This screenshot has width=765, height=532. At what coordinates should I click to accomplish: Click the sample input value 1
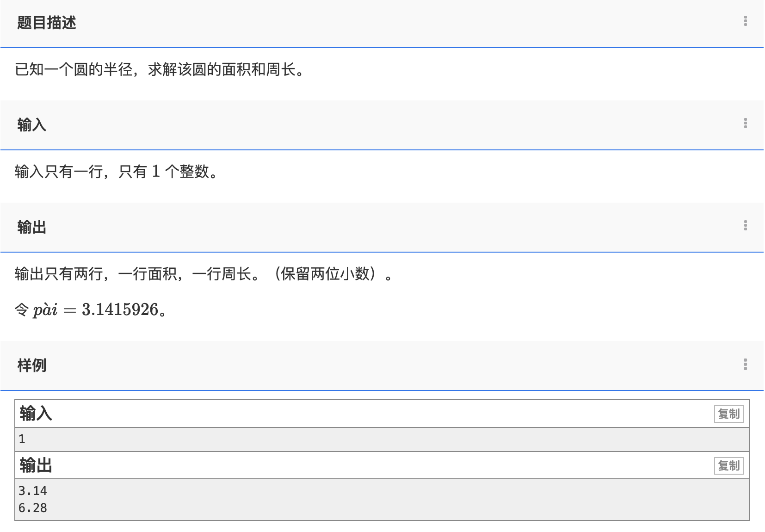[x=22, y=439]
